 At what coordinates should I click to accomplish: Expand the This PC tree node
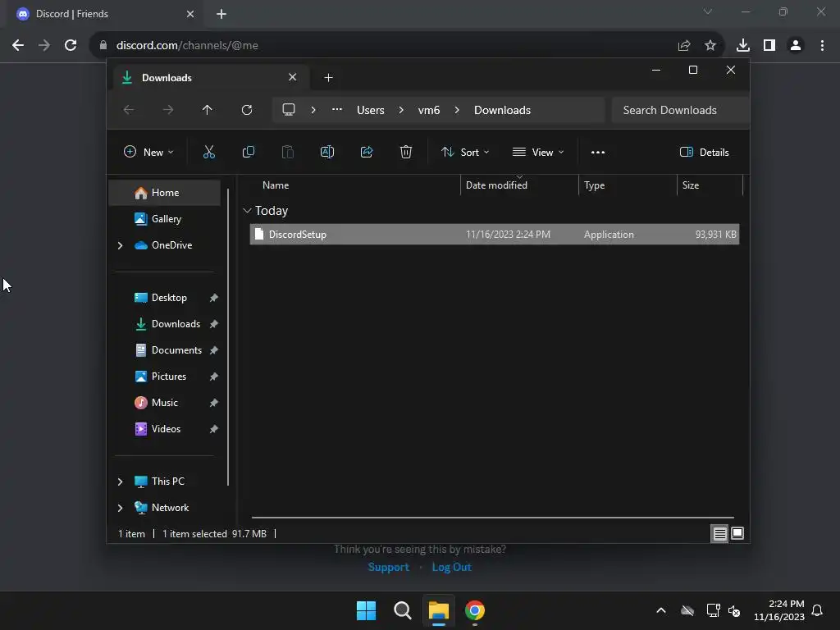pyautogui.click(x=120, y=482)
